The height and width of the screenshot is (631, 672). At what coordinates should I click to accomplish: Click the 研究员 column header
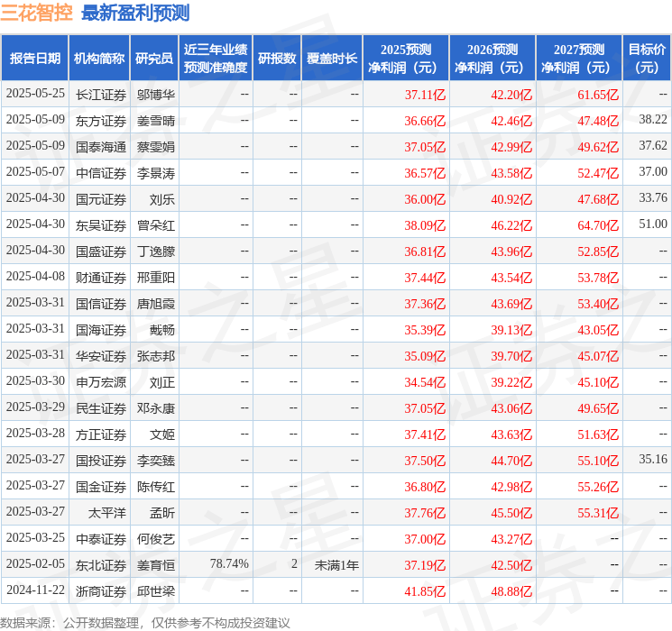coord(154,59)
